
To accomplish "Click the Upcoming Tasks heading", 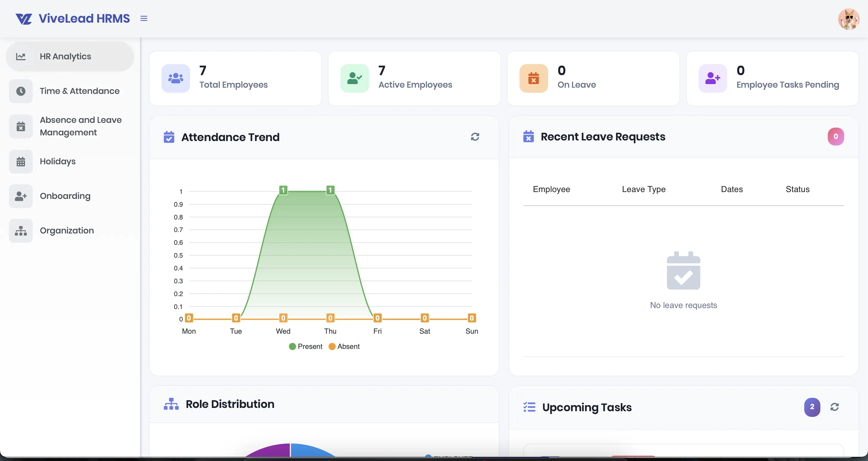I will click(587, 407).
